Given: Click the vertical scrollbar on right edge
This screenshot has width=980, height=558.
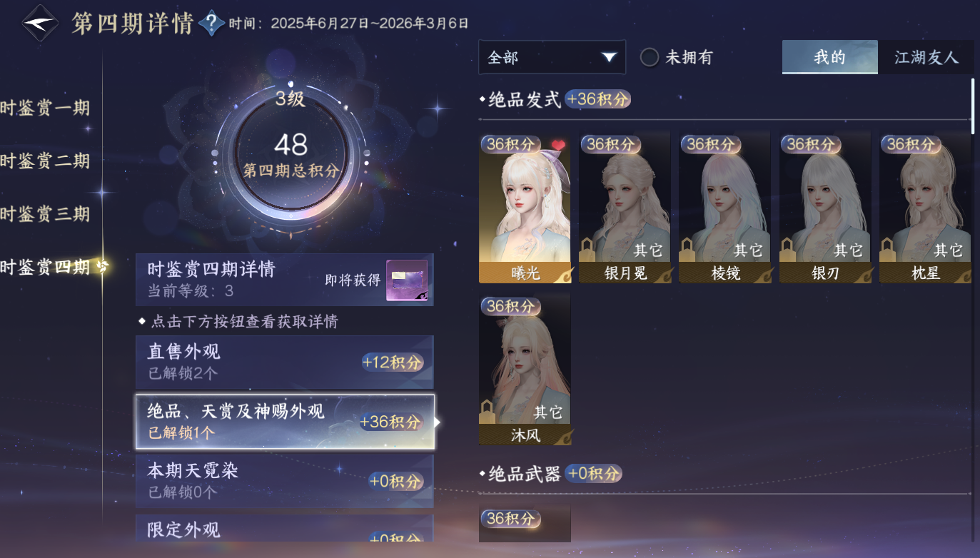Looking at the screenshot, I should [x=972, y=106].
